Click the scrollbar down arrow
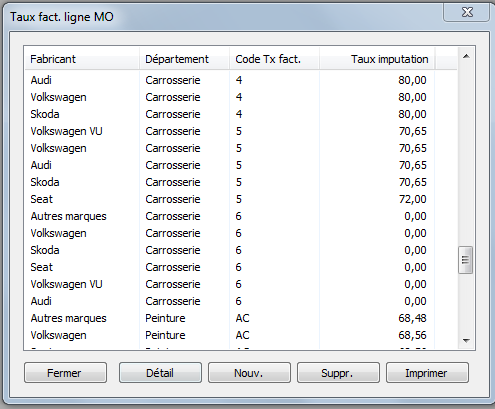 pos(466,341)
